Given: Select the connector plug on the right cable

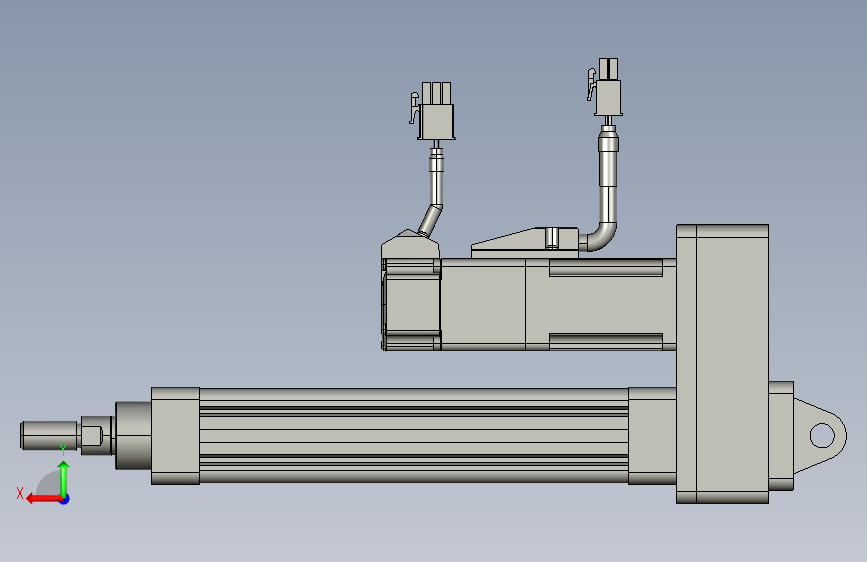Looking at the screenshot, I should pos(608,87).
